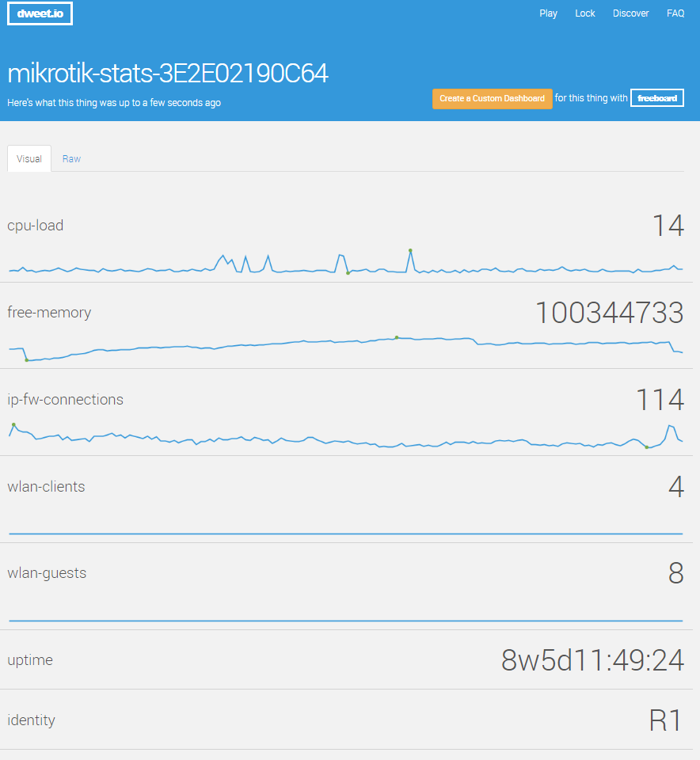The image size is (700, 760).
Task: Click the uptime label
Action: (x=30, y=660)
